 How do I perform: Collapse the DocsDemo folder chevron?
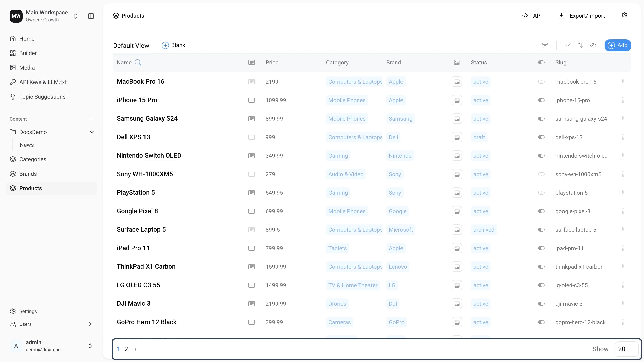coord(92,132)
